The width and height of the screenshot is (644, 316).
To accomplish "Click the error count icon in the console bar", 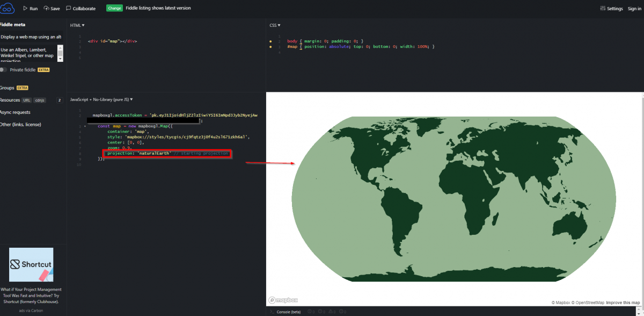I will [310, 311].
